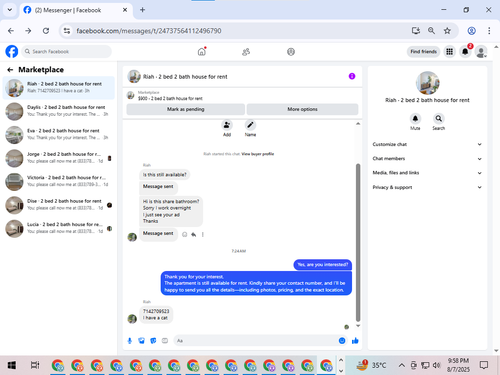The width and height of the screenshot is (500, 375).
Task: Click the Name pencil icon
Action: point(250,125)
